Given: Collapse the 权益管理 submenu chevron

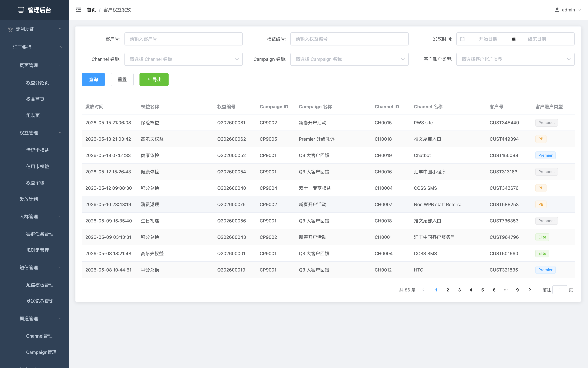Looking at the screenshot, I should 60,133.
